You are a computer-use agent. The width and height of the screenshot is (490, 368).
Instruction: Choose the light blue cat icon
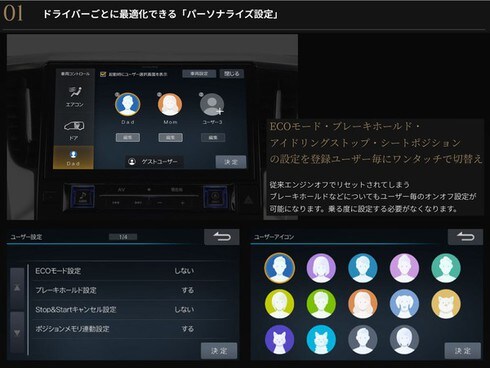click(321, 340)
